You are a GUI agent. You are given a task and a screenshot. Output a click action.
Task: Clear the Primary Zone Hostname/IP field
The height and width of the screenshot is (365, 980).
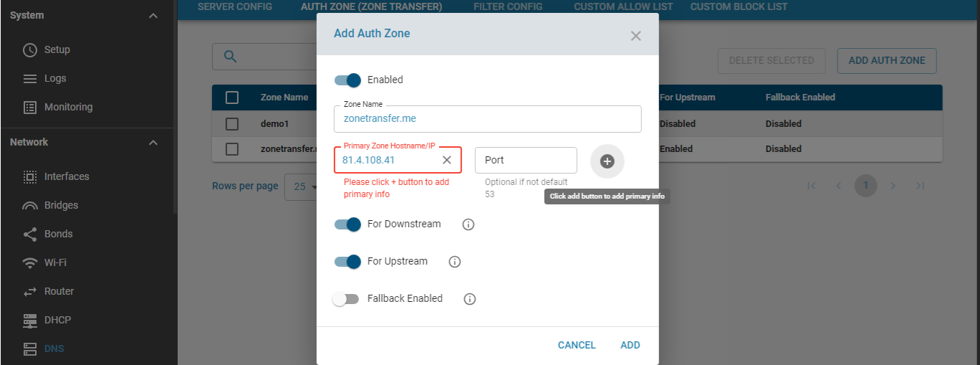click(x=446, y=160)
